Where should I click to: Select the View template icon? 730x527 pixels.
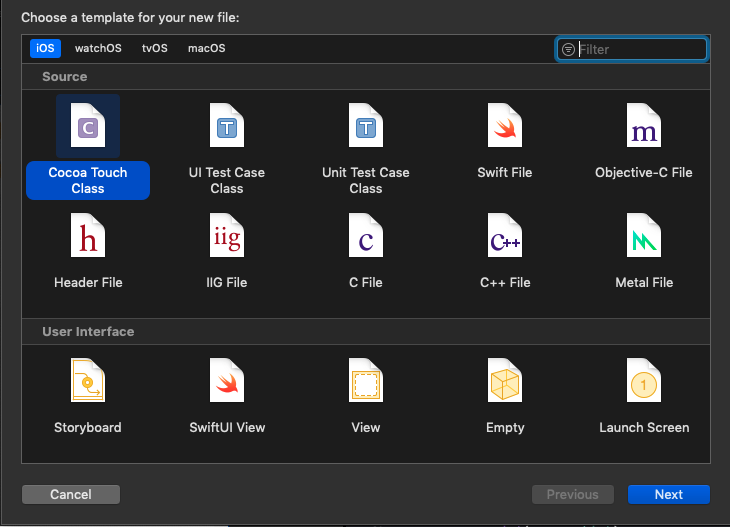[366, 380]
